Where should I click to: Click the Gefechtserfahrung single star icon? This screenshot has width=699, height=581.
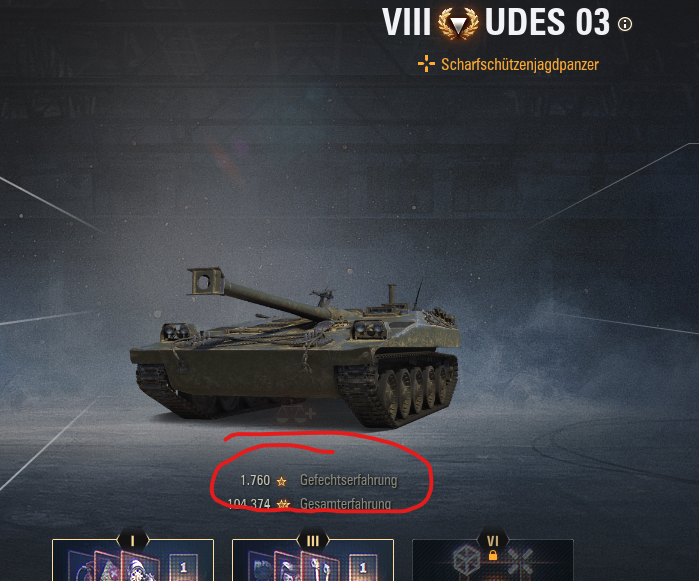point(281,481)
